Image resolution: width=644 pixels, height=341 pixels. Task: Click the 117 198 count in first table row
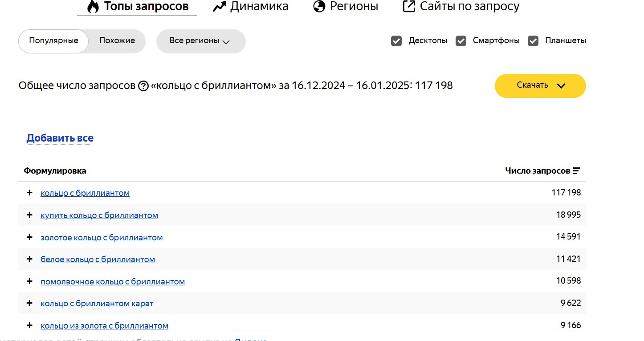(x=566, y=193)
